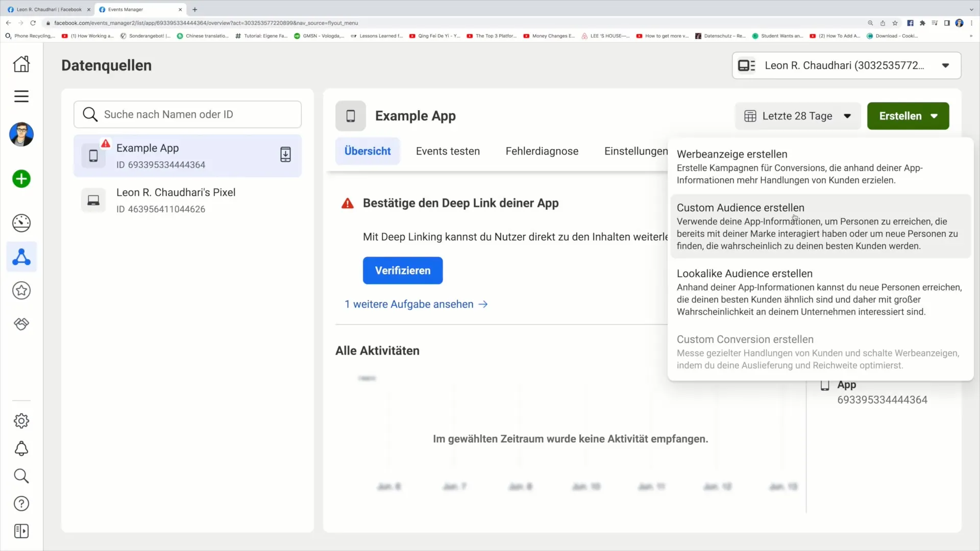
Task: Open the browser extensions puzzle icon
Action: tap(922, 23)
